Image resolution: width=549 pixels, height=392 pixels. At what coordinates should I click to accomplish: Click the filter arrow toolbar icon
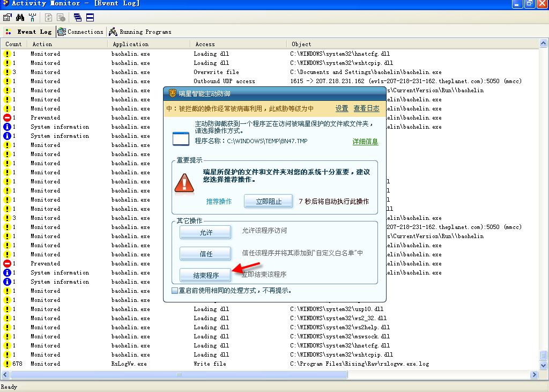coord(32,17)
